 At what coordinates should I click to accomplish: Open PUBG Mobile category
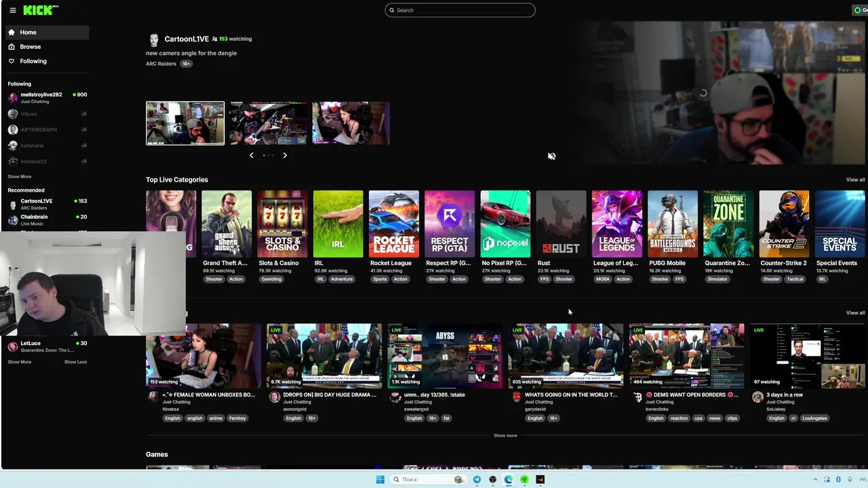tap(673, 224)
